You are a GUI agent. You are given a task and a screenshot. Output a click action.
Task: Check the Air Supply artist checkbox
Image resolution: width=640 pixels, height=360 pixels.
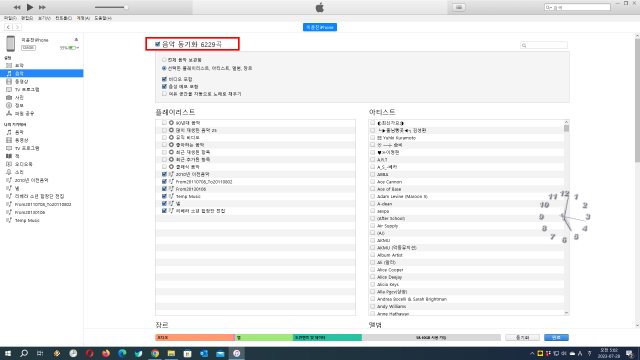(x=372, y=226)
